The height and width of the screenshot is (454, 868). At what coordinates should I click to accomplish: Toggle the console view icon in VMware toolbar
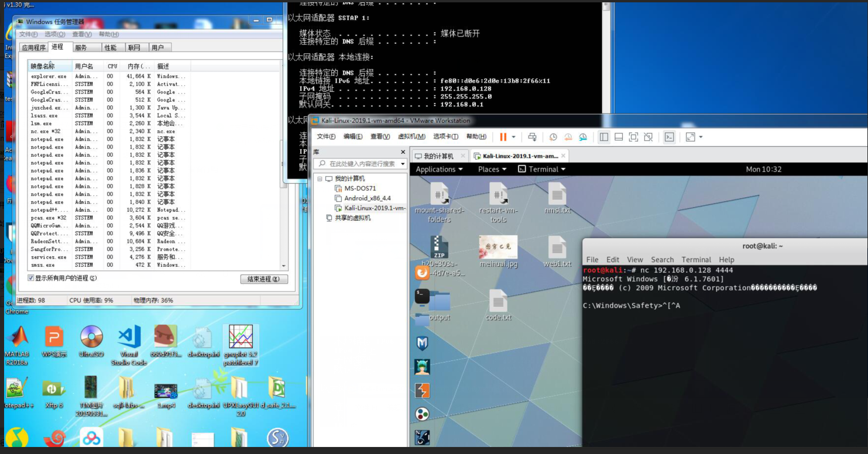click(669, 137)
